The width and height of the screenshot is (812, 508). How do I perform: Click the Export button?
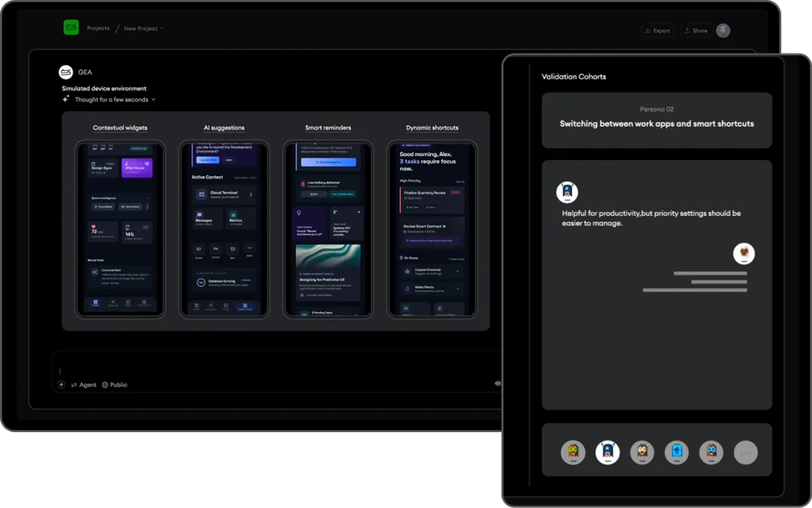click(x=657, y=31)
